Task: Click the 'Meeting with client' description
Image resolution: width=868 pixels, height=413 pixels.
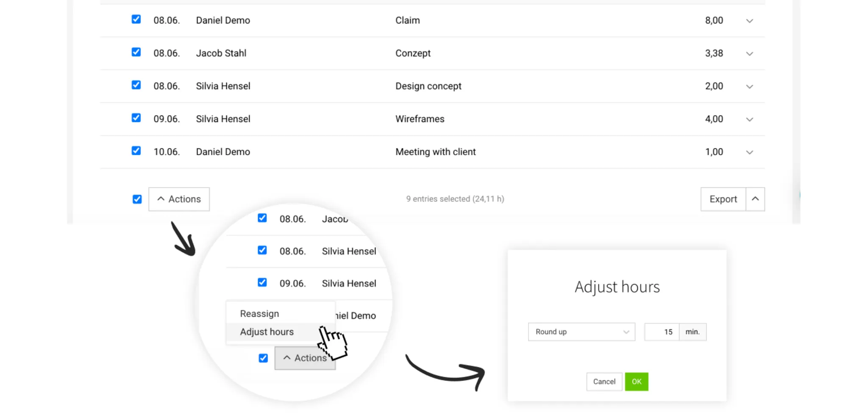Action: tap(435, 152)
